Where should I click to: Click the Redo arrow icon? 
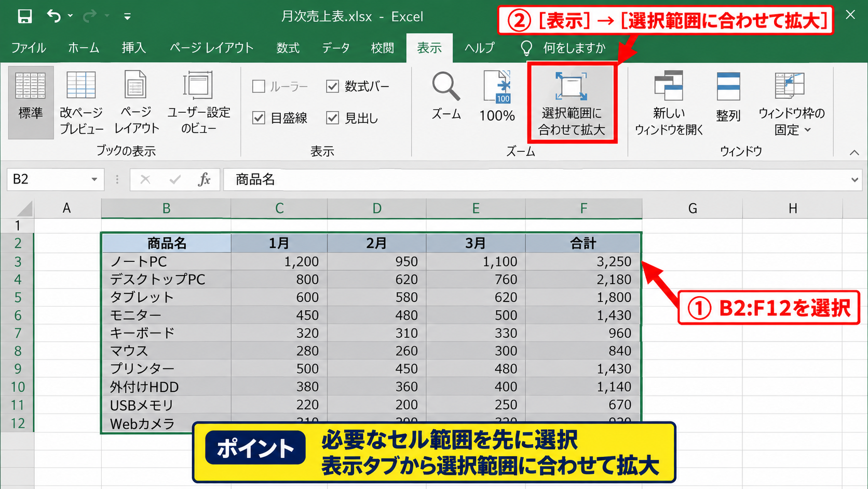pos(89,16)
